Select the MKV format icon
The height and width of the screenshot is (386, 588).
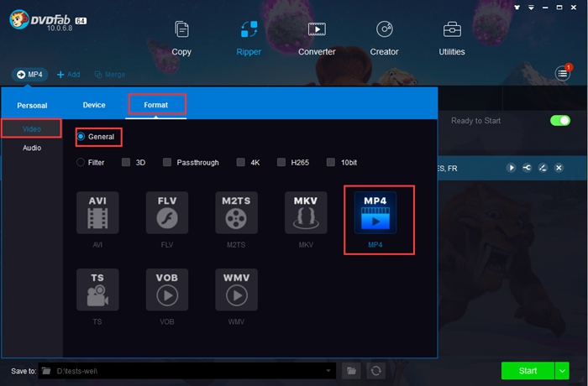coord(306,212)
